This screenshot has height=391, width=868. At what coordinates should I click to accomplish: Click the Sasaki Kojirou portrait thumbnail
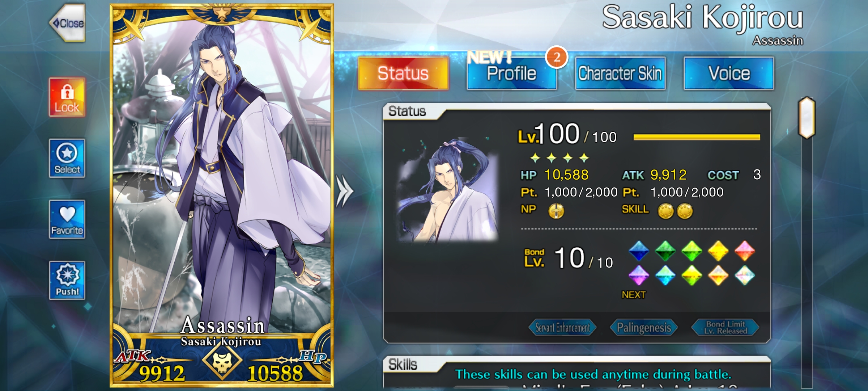click(448, 190)
